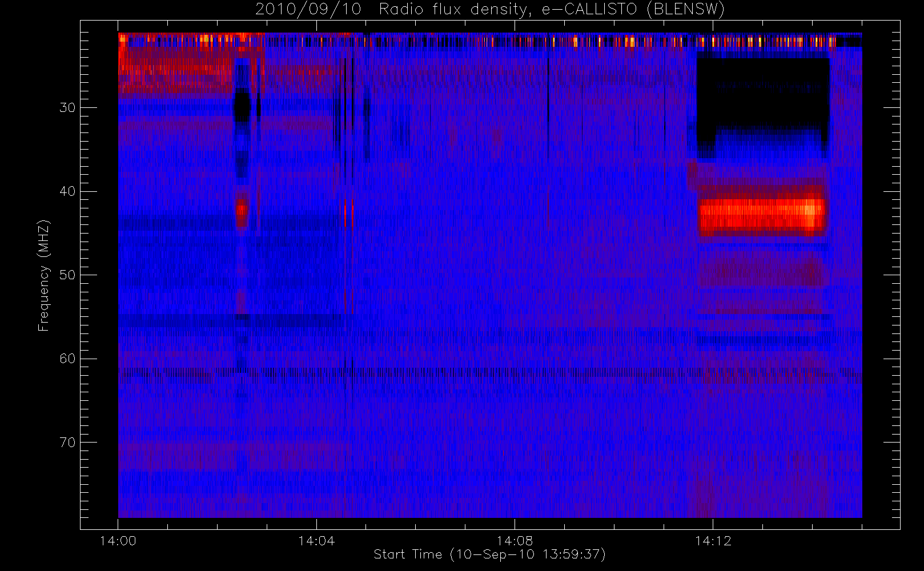Click the 50 frequency tick label
The image size is (924, 571).
(67, 275)
